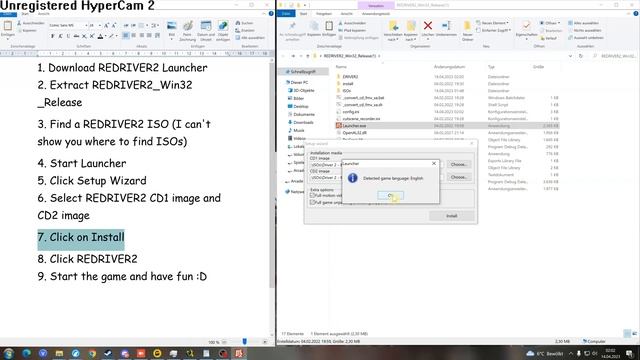Image resolution: width=640 pixels, height=360 pixels.
Task: Choose the WordPad text color button
Action: [x=100, y=36]
